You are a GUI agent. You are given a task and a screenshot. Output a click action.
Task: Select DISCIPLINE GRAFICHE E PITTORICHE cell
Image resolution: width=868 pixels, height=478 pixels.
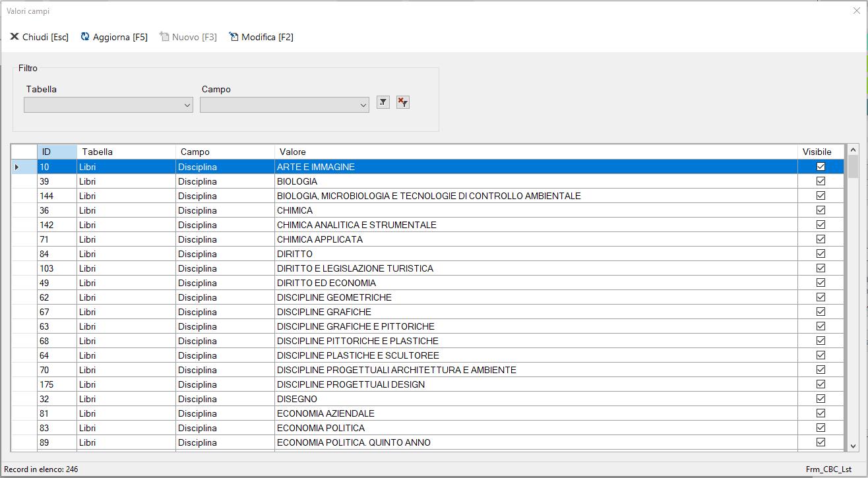pyautogui.click(x=536, y=326)
